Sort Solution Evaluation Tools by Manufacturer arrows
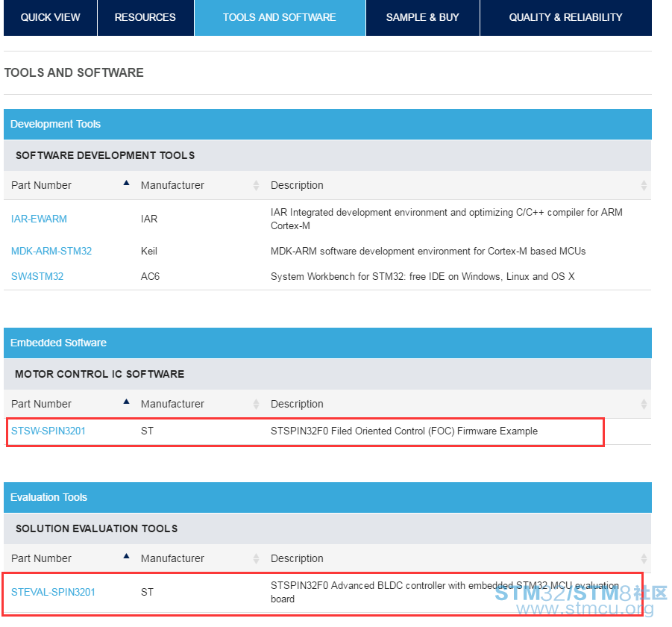Image resolution: width=672 pixels, height=627 pixels. tap(257, 558)
